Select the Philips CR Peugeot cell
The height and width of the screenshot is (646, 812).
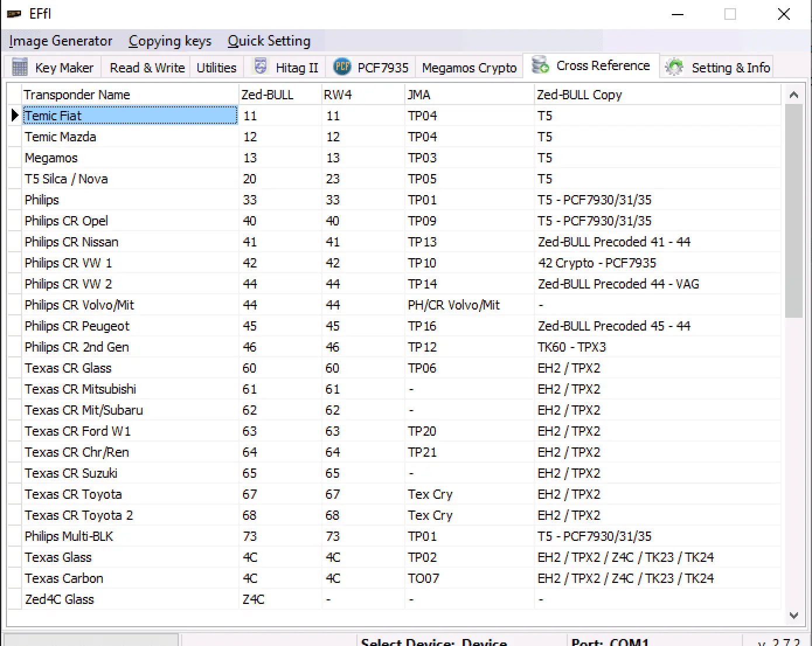point(130,326)
